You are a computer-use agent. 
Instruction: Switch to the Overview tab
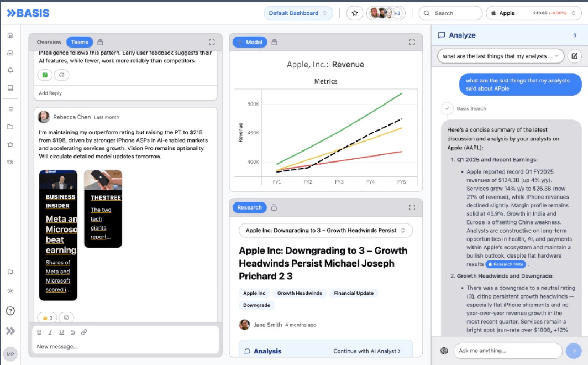49,42
